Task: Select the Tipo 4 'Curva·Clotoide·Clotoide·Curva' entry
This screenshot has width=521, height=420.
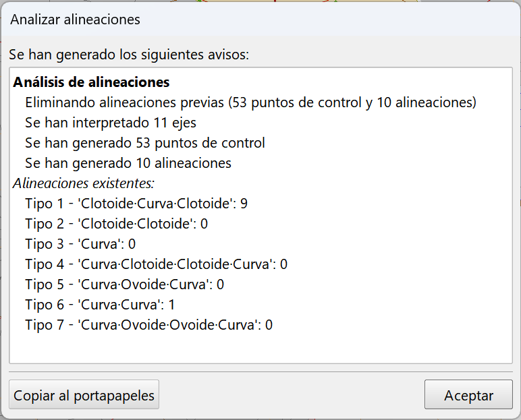Action: pos(156,264)
